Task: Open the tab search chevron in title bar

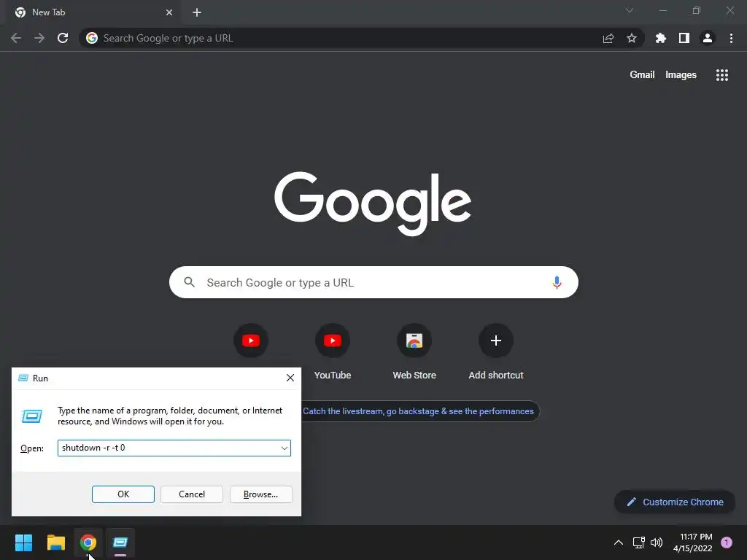Action: 630,10
